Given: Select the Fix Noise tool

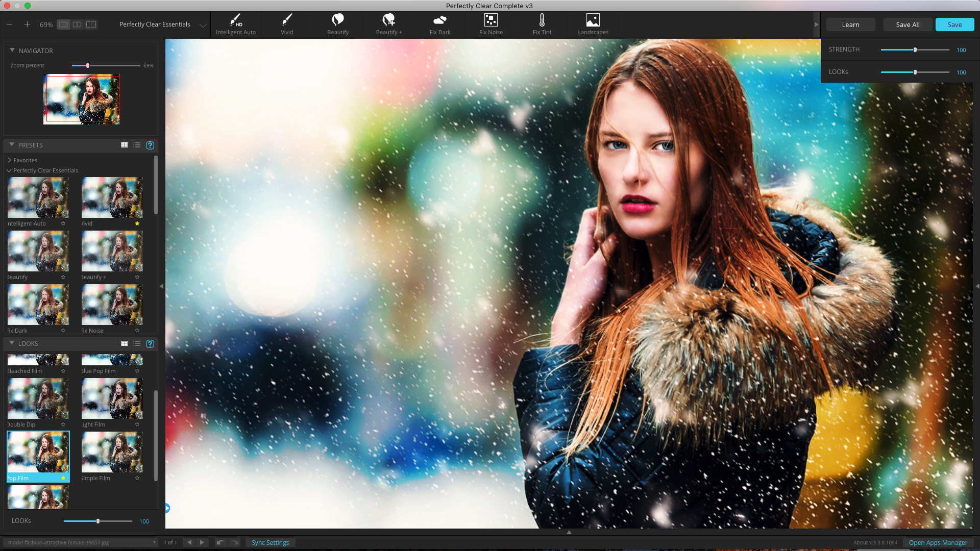Looking at the screenshot, I should (x=491, y=24).
